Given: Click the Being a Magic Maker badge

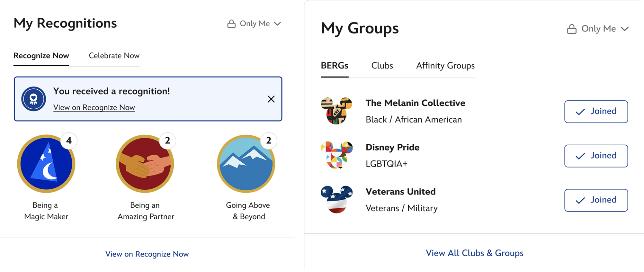Looking at the screenshot, I should 46,164.
